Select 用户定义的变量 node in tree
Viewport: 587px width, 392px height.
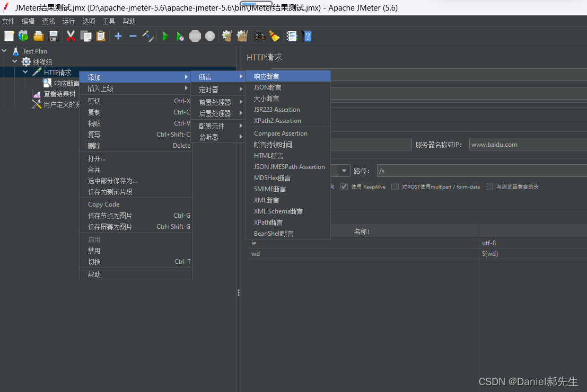pos(61,104)
